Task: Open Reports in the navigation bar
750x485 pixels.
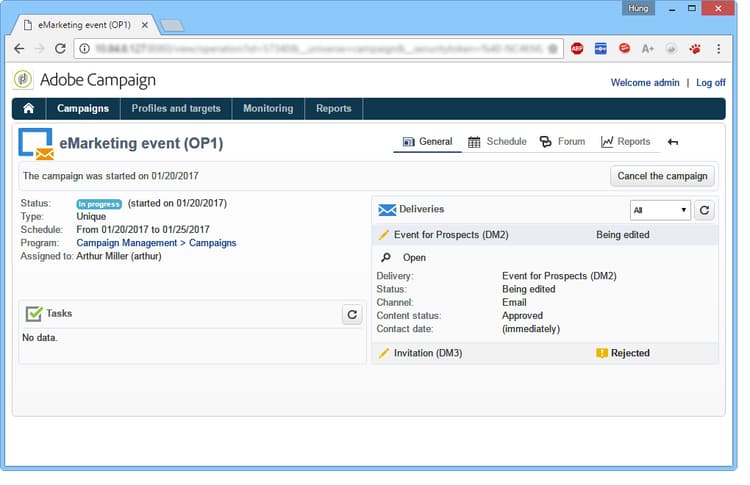Action: [x=333, y=109]
